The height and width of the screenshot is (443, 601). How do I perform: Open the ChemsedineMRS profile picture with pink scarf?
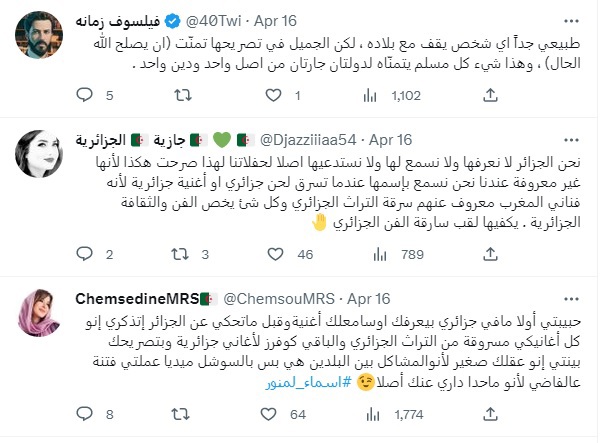click(x=39, y=313)
